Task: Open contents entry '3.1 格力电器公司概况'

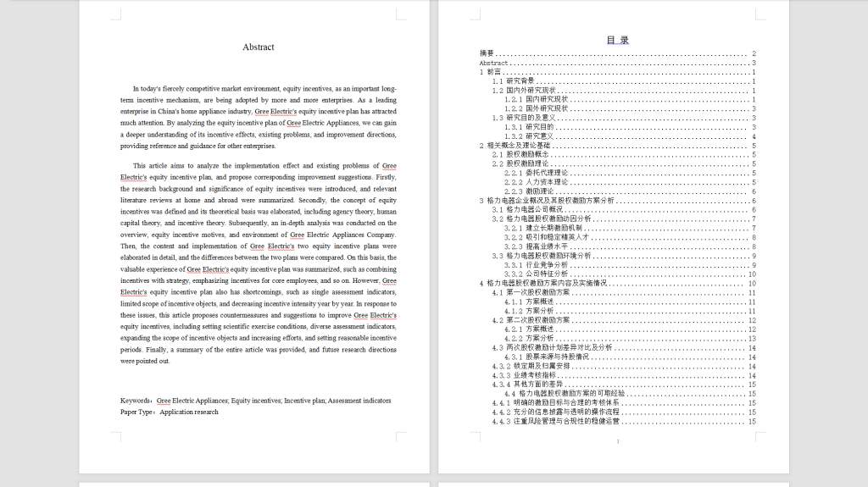Action: click(624, 210)
